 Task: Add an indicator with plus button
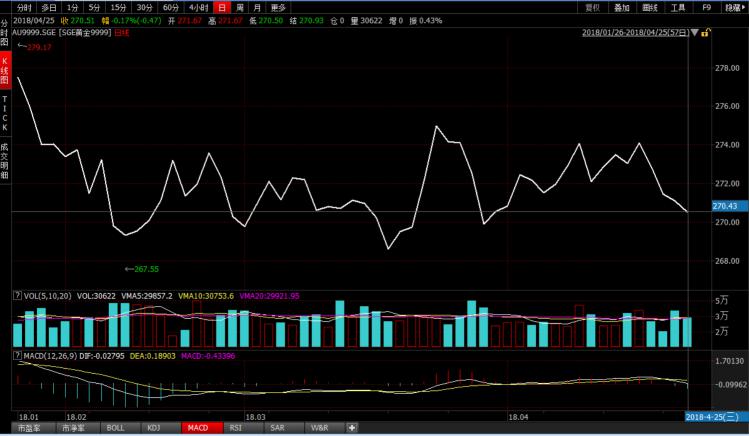(352, 428)
